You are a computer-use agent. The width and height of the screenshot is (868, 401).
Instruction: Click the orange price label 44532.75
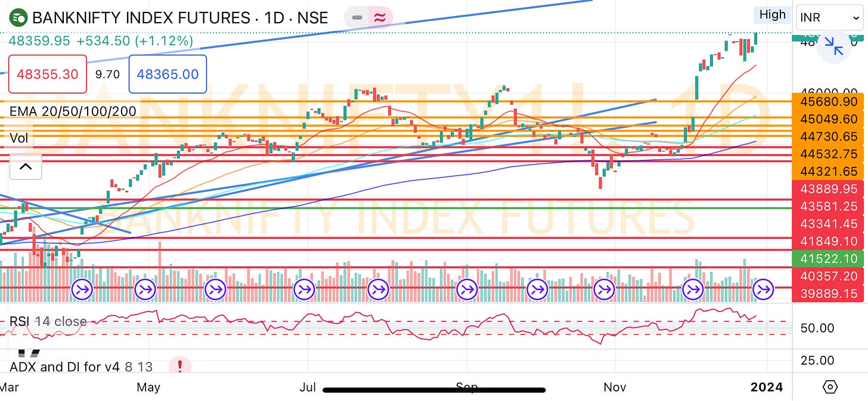click(x=829, y=154)
